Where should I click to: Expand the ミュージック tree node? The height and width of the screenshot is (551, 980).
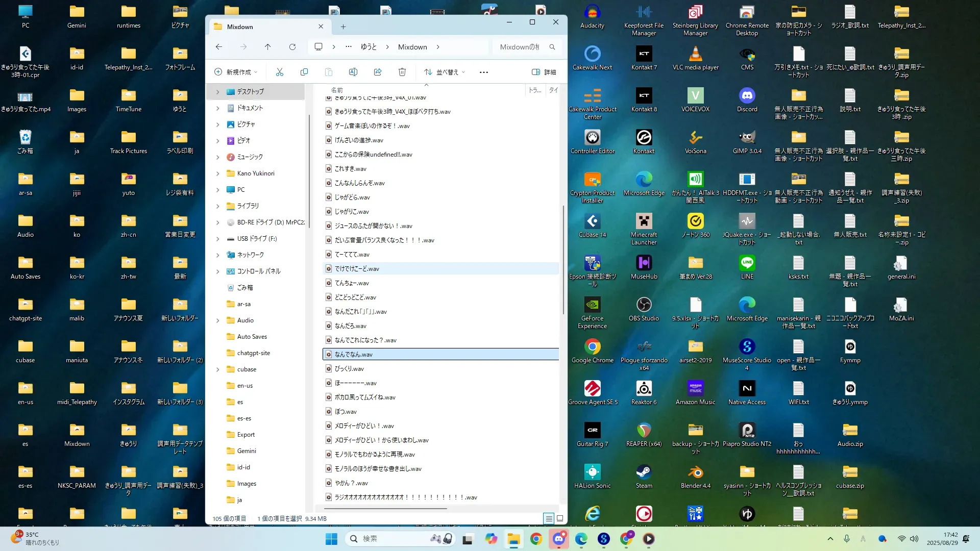point(218,157)
